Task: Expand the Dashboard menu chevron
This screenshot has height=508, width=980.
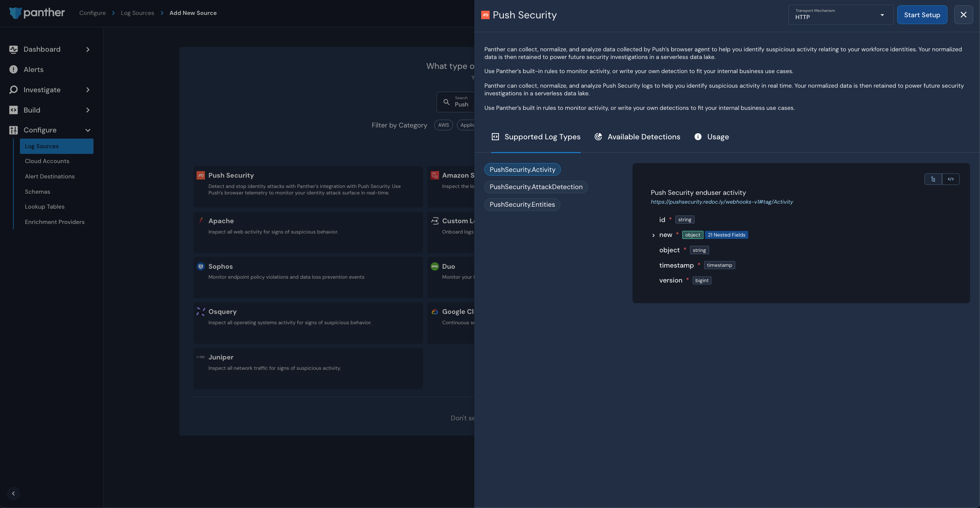Action: 88,49
